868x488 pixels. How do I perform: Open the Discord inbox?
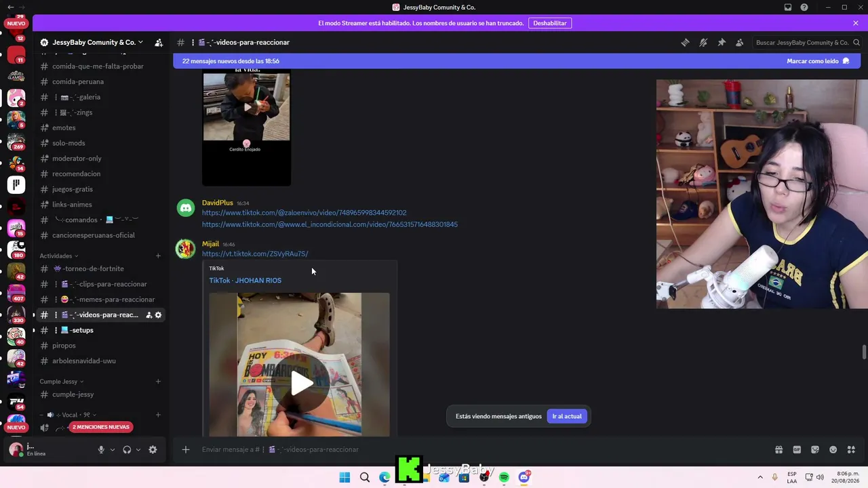[x=788, y=7]
